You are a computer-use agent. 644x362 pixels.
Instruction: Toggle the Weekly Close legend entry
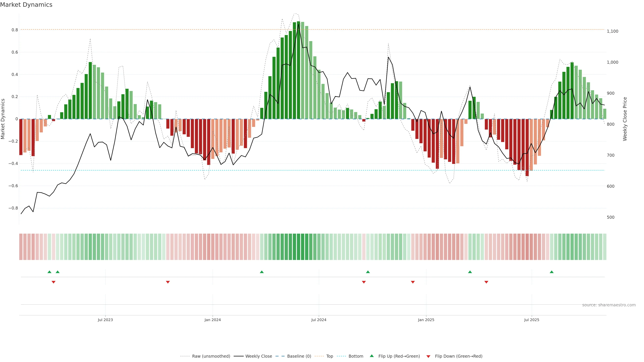(x=258, y=356)
